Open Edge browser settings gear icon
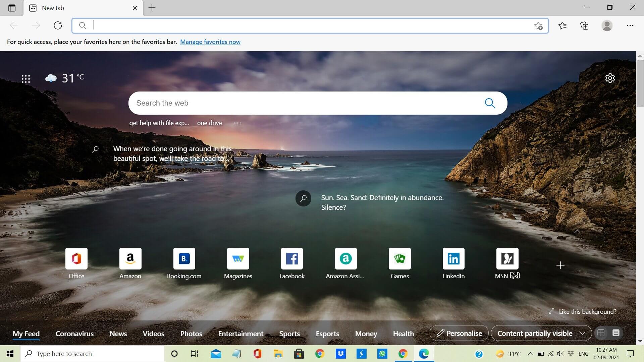The image size is (644, 362). [610, 78]
